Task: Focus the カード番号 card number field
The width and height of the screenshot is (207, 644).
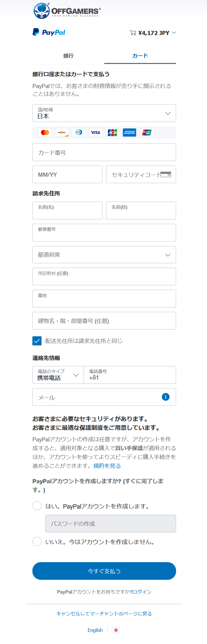Action: click(104, 152)
